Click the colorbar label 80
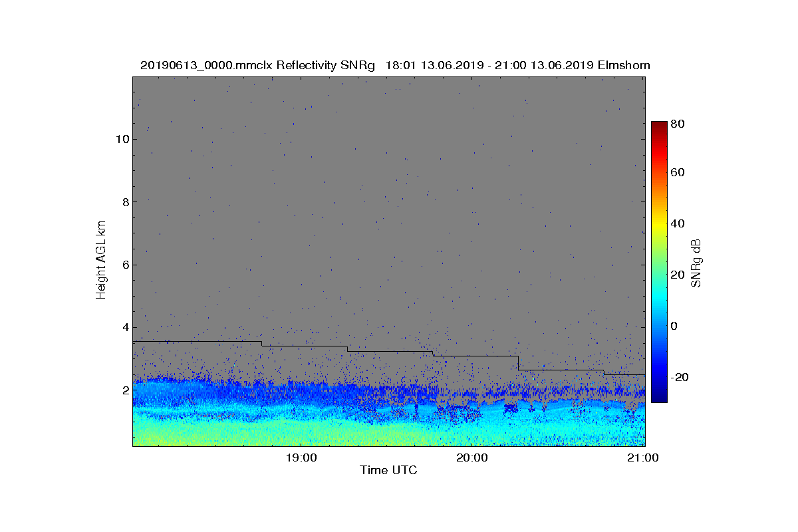 click(678, 123)
